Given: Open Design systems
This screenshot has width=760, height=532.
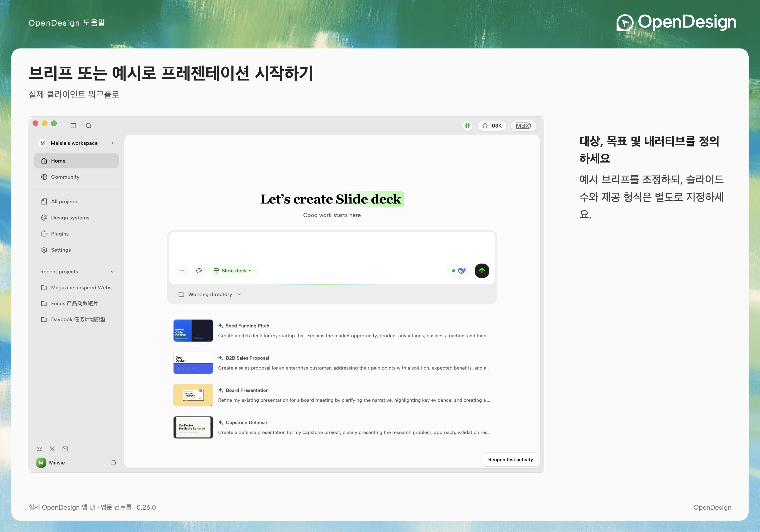Looking at the screenshot, I should coord(76,218).
